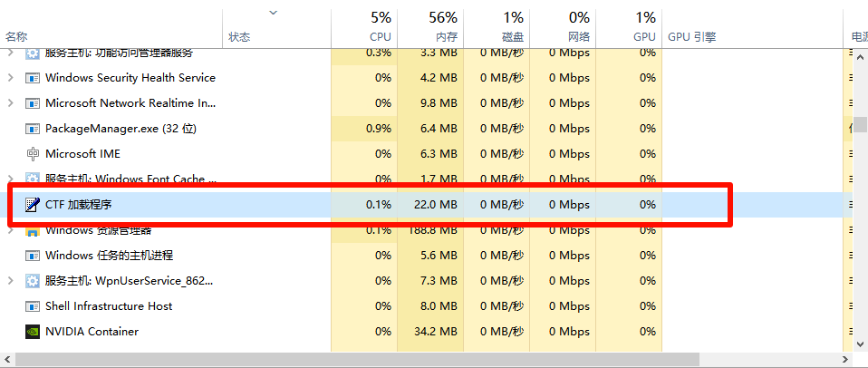Expand the Microsoft Network Realtime row
Viewport: 868px width, 368px height.
tap(10, 103)
